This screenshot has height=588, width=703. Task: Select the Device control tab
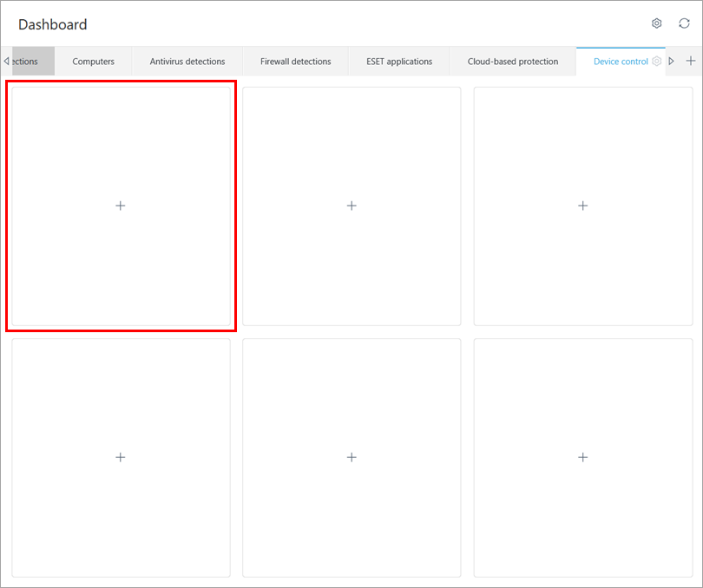point(620,62)
